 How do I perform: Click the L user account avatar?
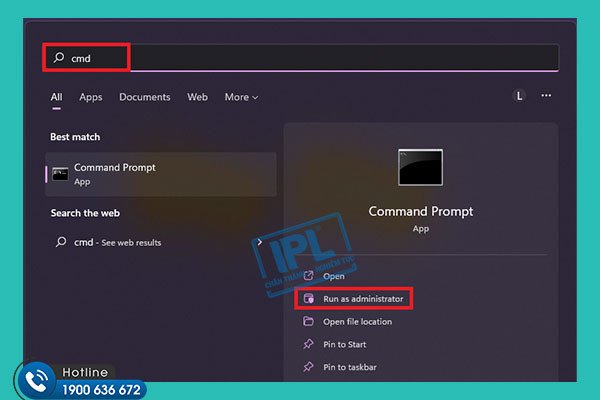(519, 96)
